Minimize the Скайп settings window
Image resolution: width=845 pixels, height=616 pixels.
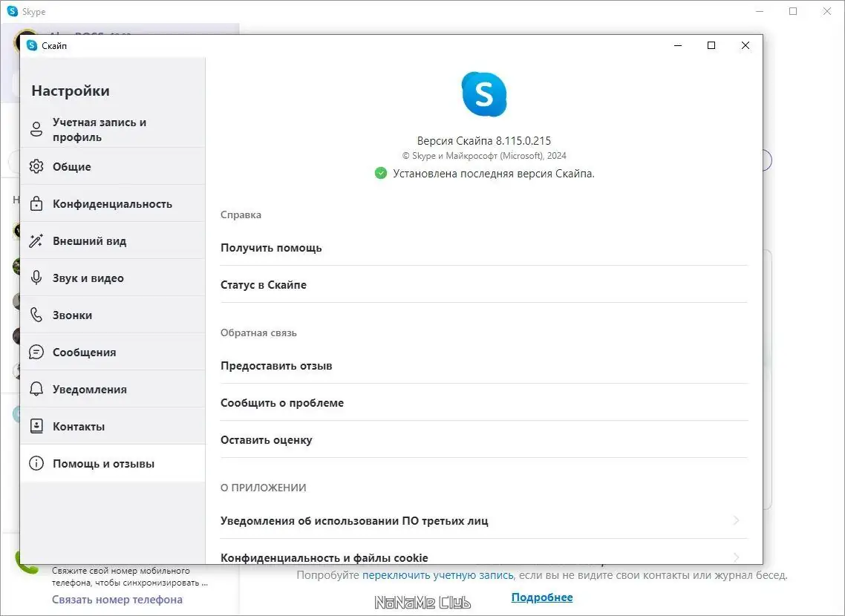click(x=678, y=46)
